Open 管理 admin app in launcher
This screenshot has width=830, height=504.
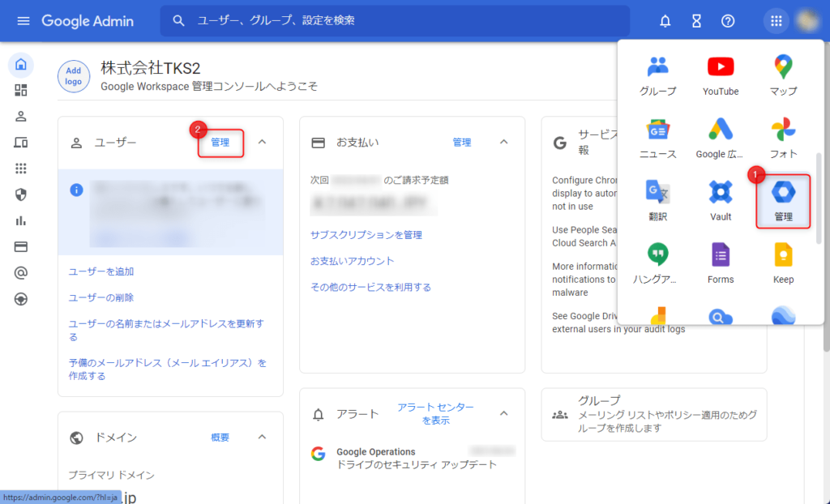coord(784,202)
